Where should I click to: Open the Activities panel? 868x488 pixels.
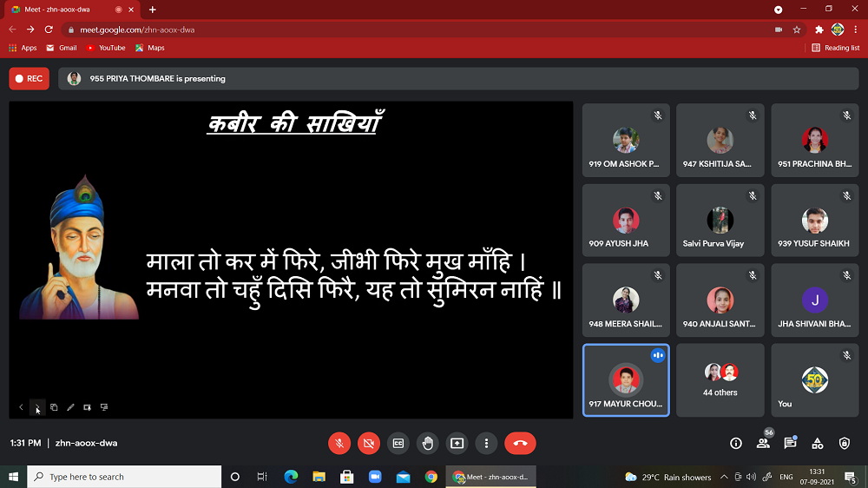coord(818,443)
